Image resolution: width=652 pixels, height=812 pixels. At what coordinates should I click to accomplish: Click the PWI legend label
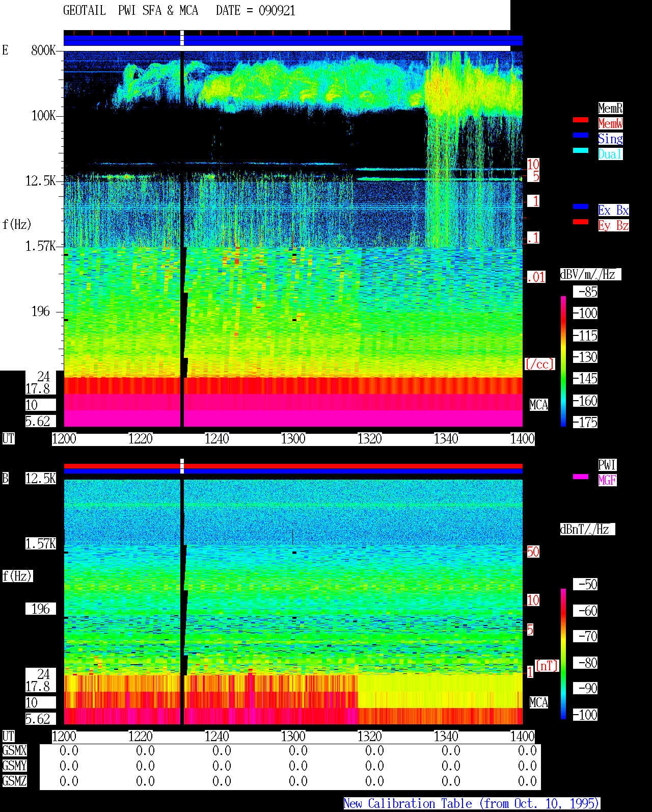[607, 465]
